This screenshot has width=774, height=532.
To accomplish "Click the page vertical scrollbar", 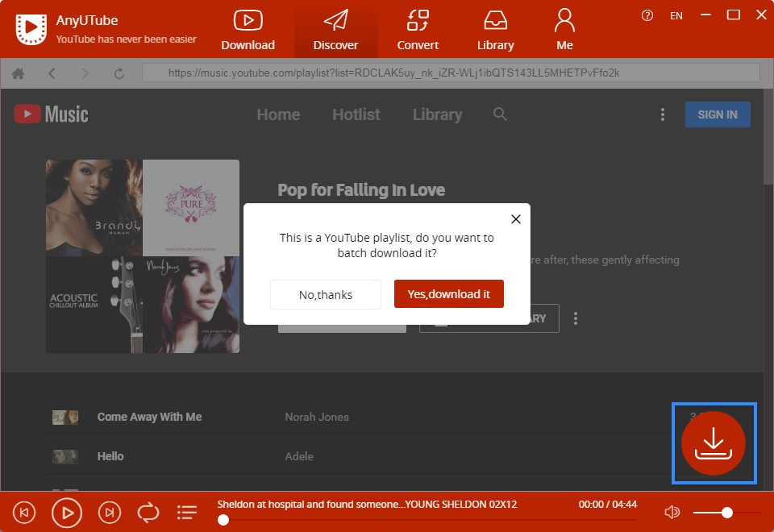I will point(768,136).
